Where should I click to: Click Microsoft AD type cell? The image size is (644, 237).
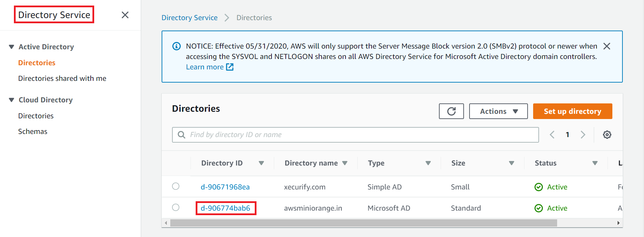pyautogui.click(x=389, y=208)
